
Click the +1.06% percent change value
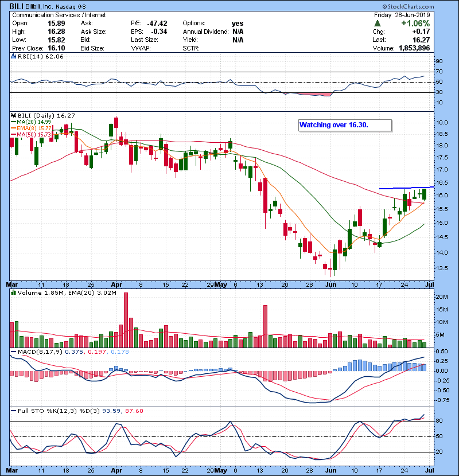[x=415, y=24]
